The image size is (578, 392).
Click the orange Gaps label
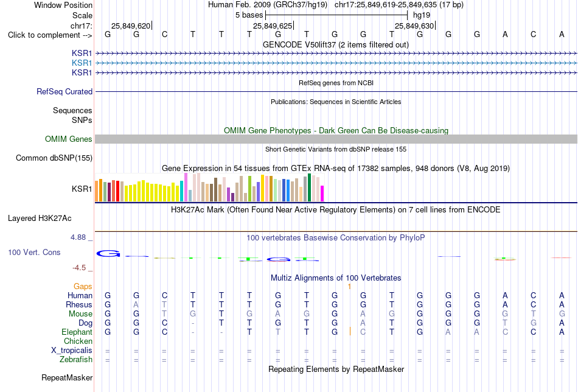(x=83, y=287)
